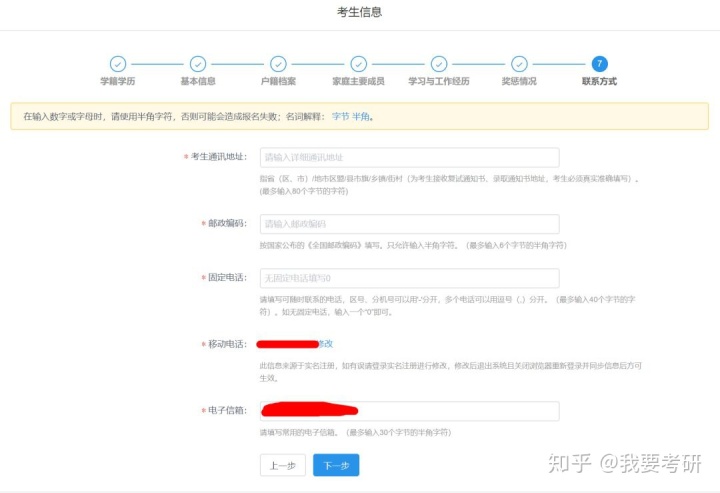720x493 pixels.
Task: Go to the 户籍档案 step label
Action: click(x=278, y=81)
